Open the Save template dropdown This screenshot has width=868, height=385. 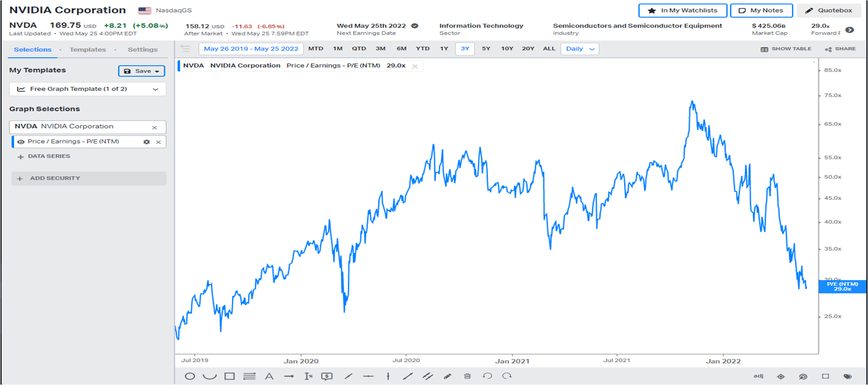coord(141,71)
